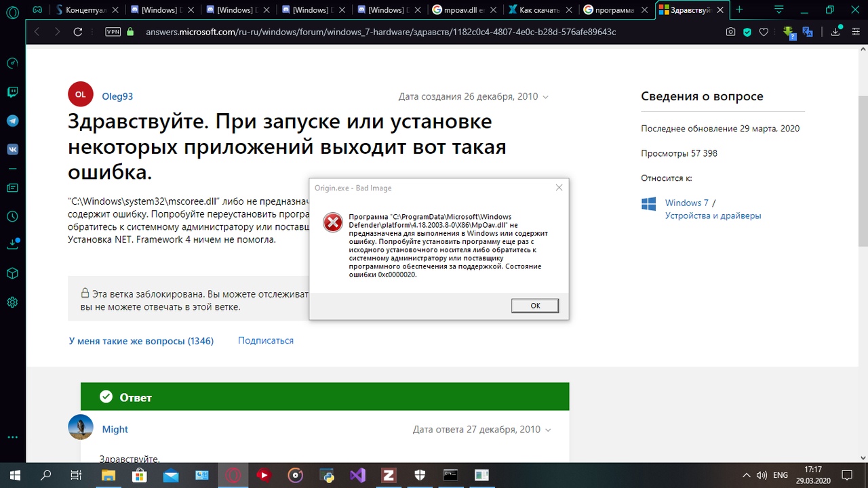Expand the reply date chevron
Screen dimensions: 868x488
coord(548,430)
